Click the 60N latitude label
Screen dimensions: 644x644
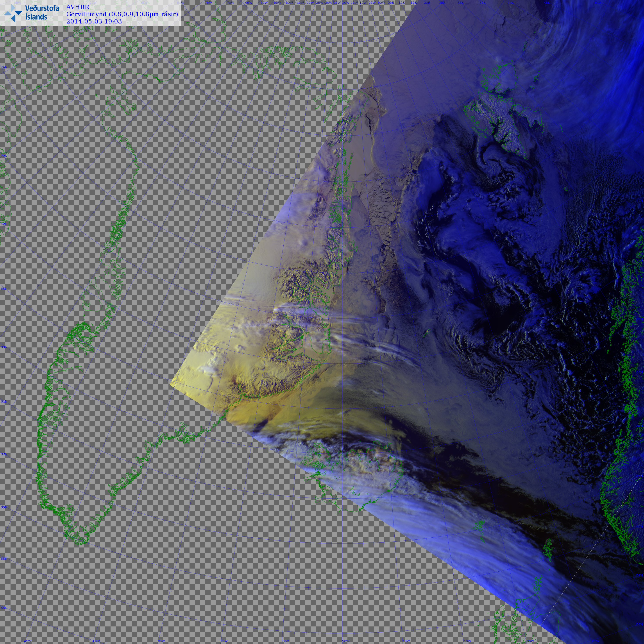[x=4, y=507]
